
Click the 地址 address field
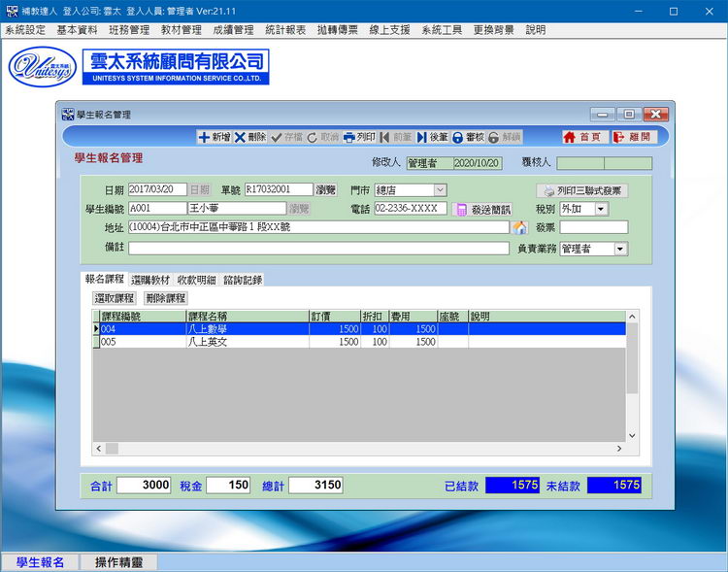318,227
